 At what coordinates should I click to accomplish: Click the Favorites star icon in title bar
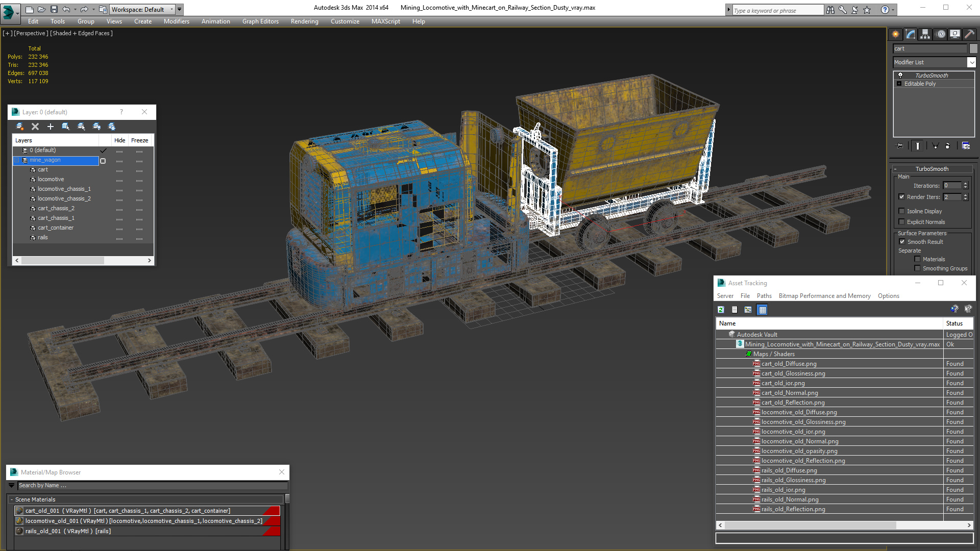pyautogui.click(x=867, y=10)
